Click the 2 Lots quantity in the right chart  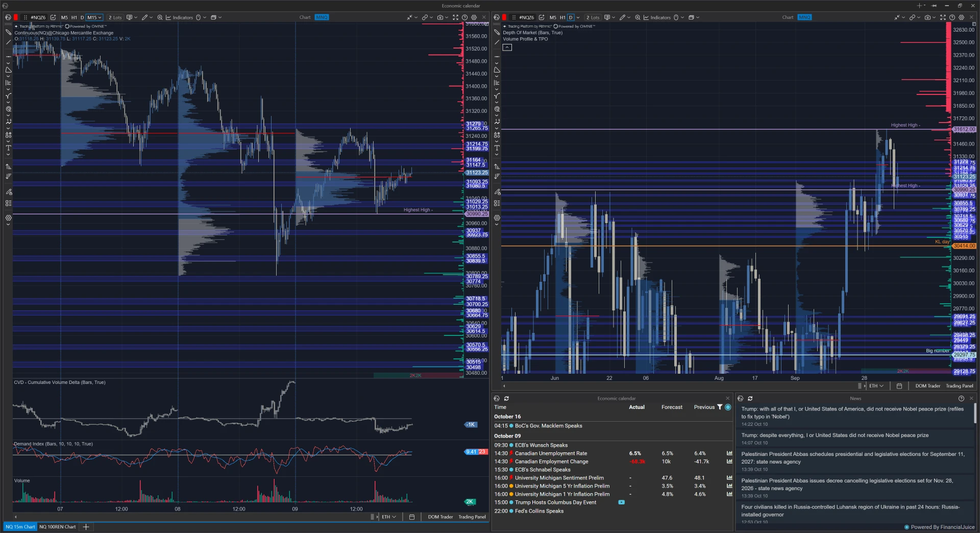click(x=593, y=17)
